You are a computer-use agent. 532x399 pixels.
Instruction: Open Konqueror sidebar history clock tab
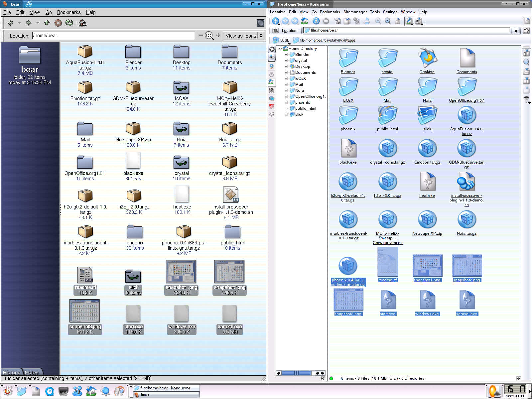(272, 74)
